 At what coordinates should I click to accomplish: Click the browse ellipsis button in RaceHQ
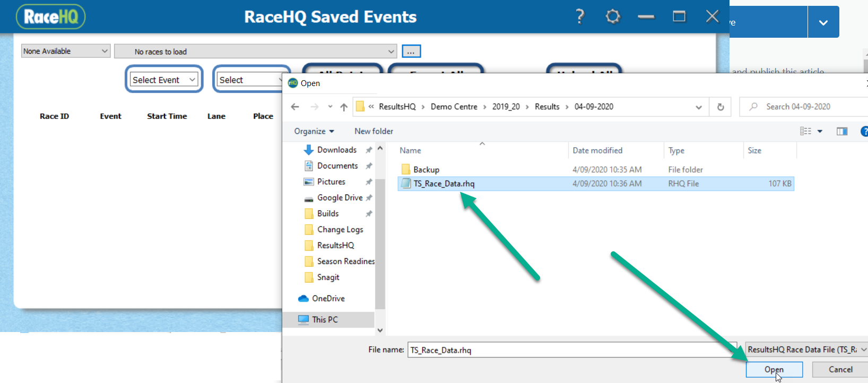coord(411,52)
